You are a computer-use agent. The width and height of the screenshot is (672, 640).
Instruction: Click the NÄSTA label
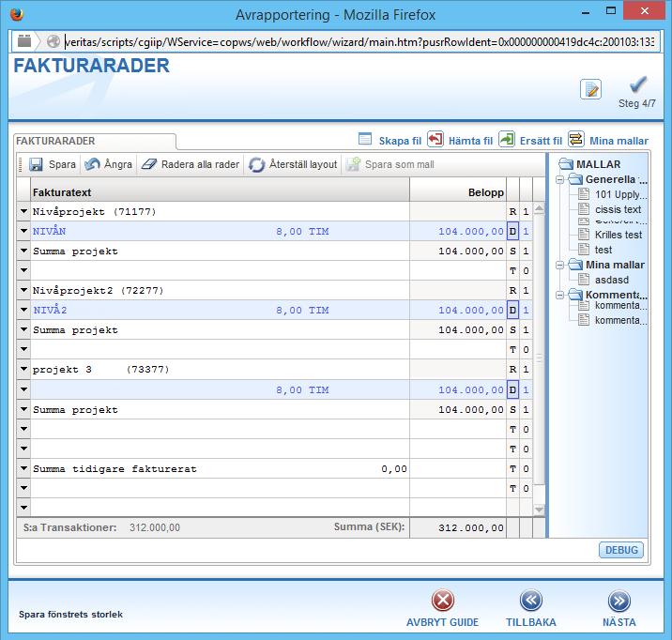tap(619, 622)
